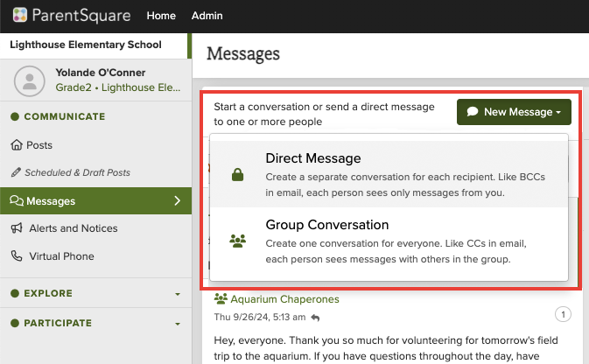Click Grade2 • Lighthouse Ele... link

click(118, 87)
